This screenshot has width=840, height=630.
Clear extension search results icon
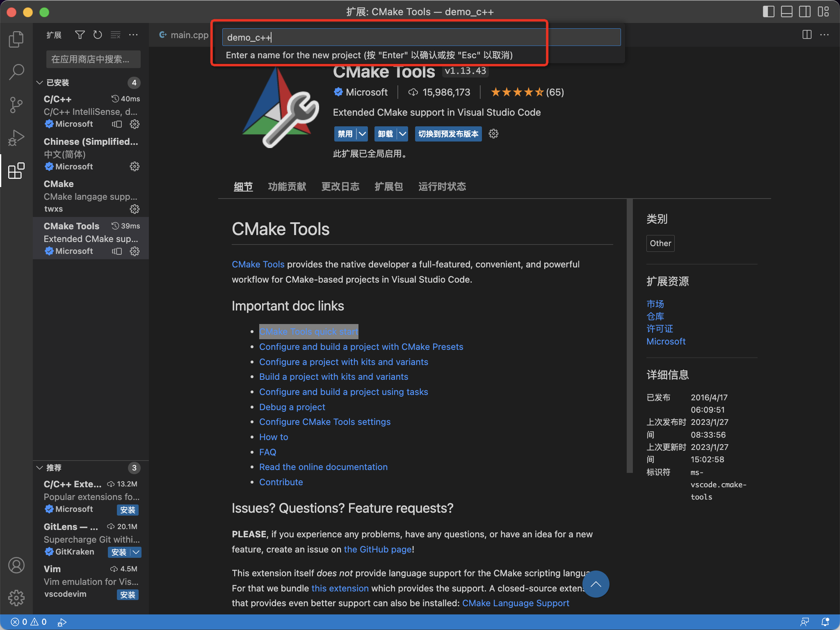116,35
